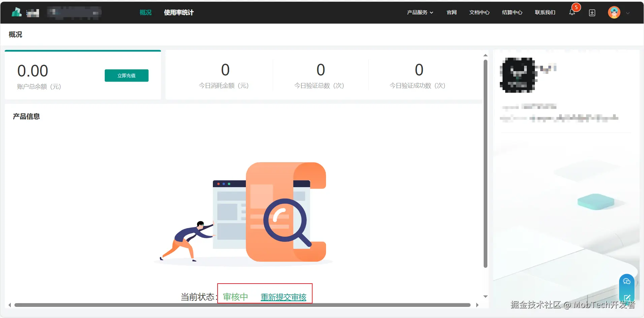Click the 账户总余额 (元) label
Screen dimensions: 644x318
click(39, 87)
